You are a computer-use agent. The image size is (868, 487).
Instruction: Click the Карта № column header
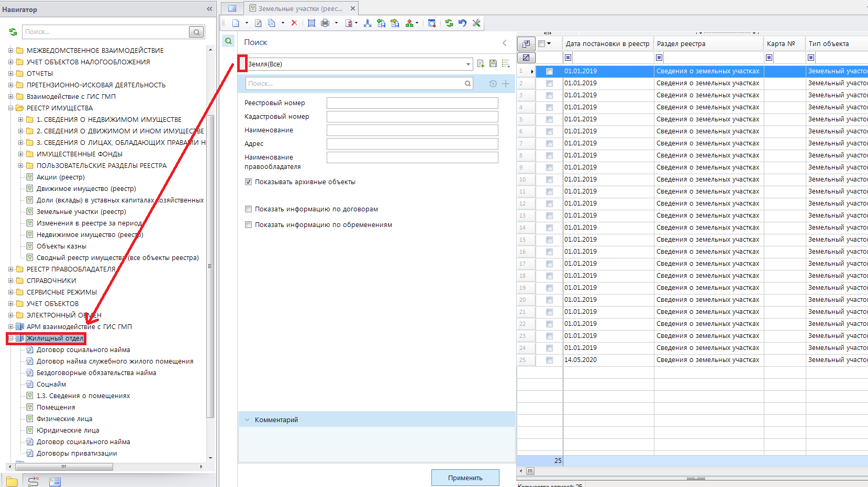(x=784, y=44)
